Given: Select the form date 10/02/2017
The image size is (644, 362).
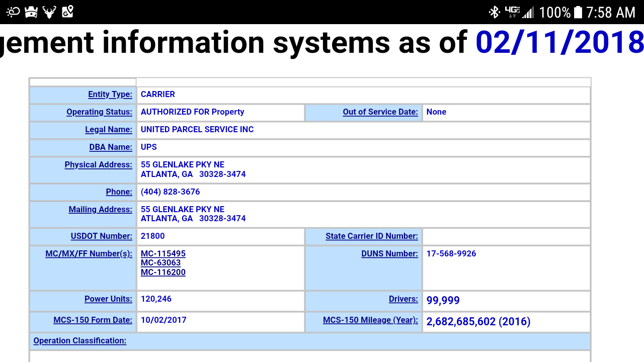Looking at the screenshot, I should pos(164,320).
